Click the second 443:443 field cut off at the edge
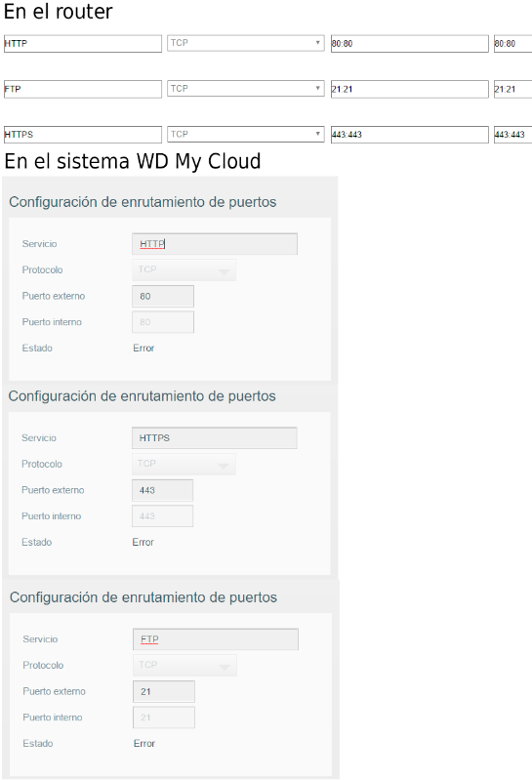The width and height of the screenshot is (532, 780). [x=513, y=135]
